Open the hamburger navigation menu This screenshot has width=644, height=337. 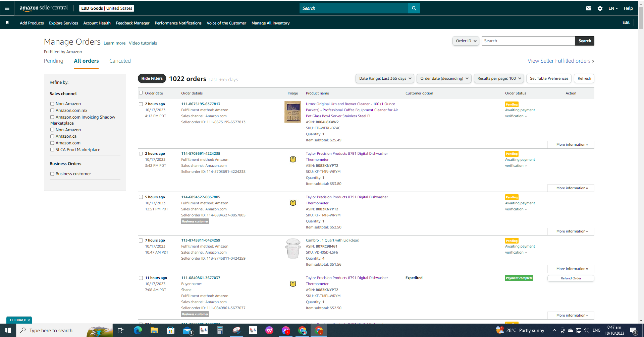[7, 8]
